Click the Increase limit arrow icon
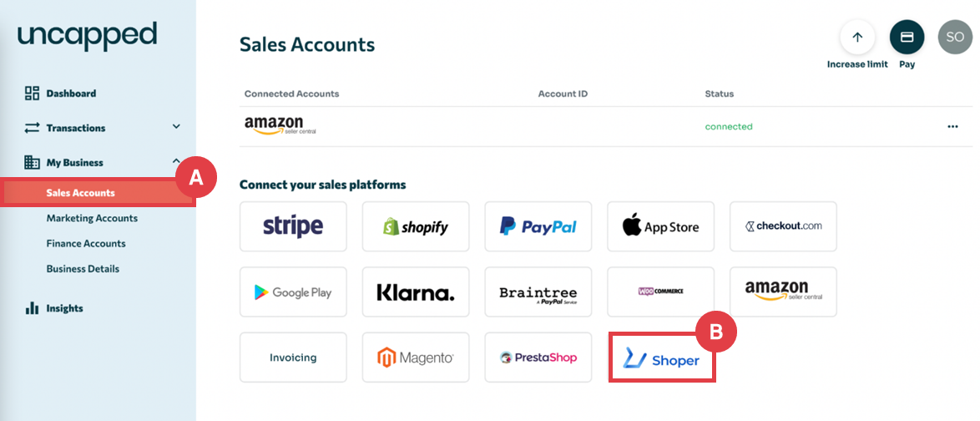 (856, 38)
